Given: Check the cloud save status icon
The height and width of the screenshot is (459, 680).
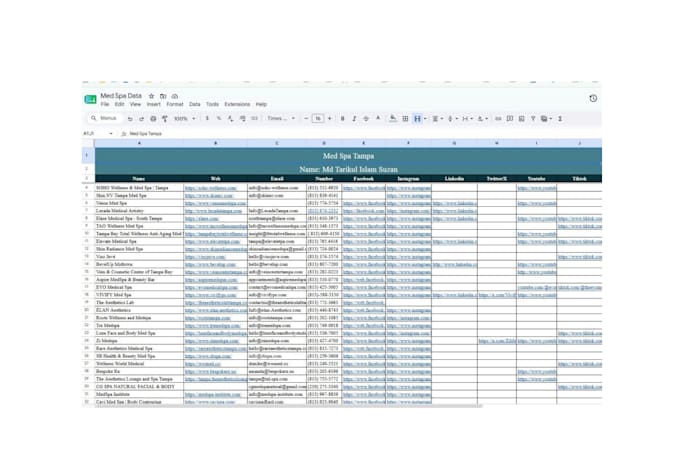Looking at the screenshot, I should 175,96.
